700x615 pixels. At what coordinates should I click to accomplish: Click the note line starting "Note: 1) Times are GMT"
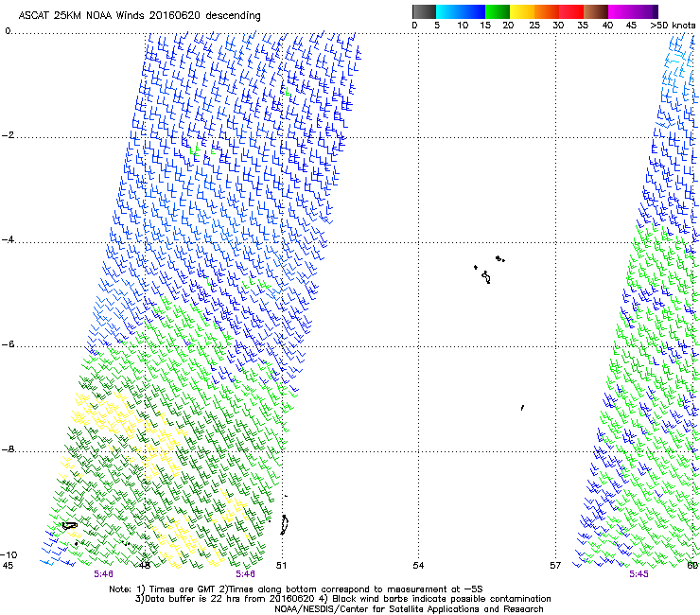[x=296, y=589]
